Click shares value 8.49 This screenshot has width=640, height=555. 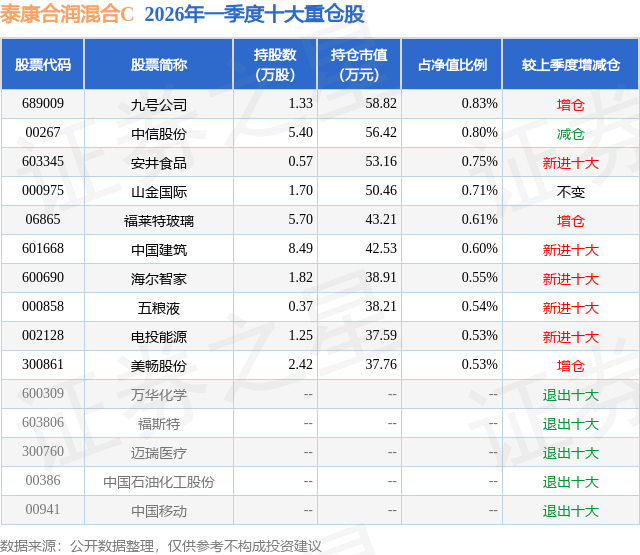coord(300,249)
